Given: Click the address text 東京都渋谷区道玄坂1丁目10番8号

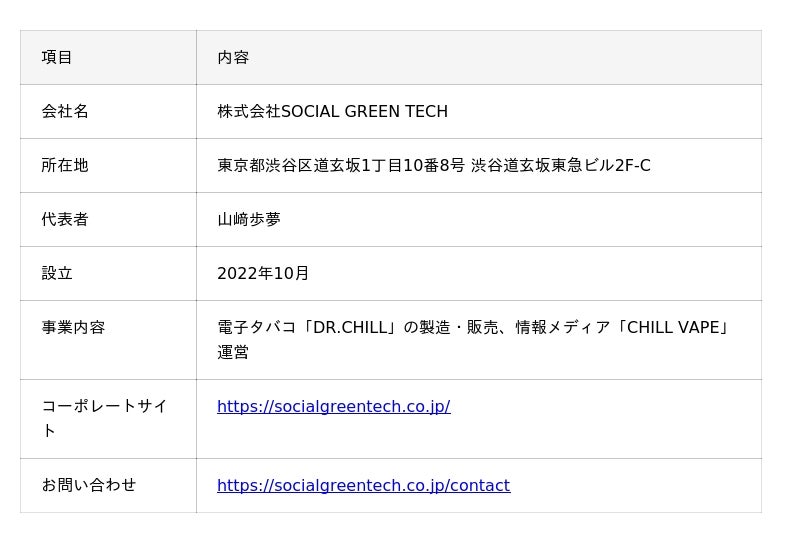Looking at the screenshot, I should click(x=341, y=165).
